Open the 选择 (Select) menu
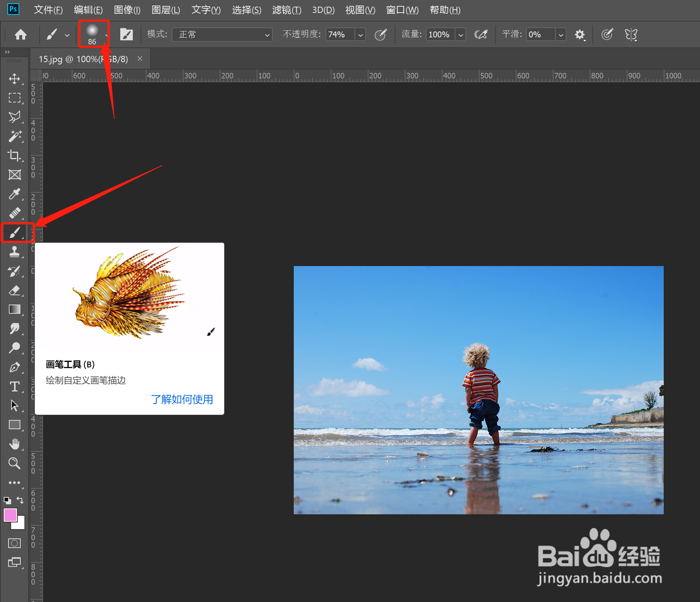Viewport: 700px width, 602px height. 247,10
